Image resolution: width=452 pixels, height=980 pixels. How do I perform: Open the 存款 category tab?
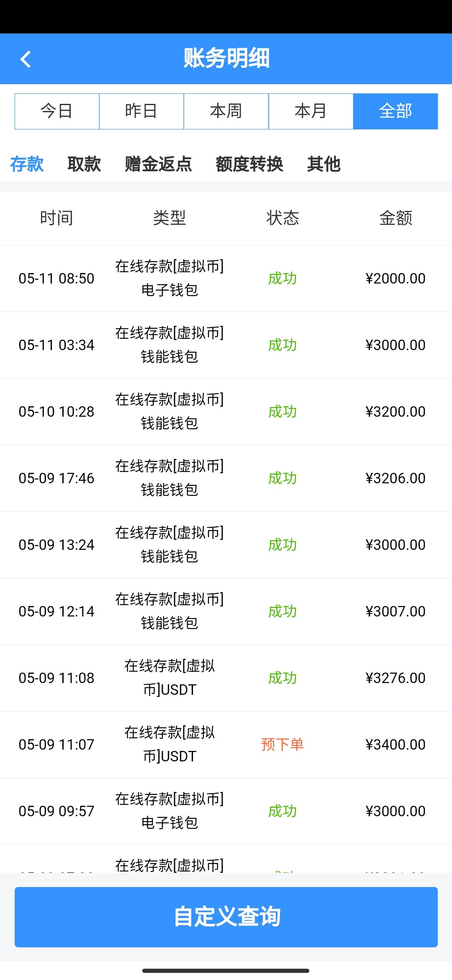pyautogui.click(x=27, y=164)
